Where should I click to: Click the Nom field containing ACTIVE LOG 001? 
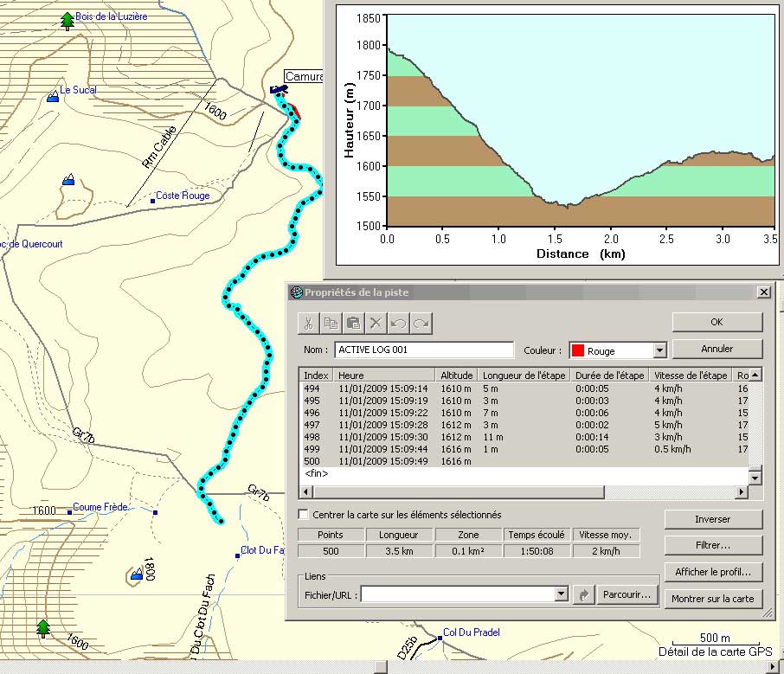pos(424,350)
